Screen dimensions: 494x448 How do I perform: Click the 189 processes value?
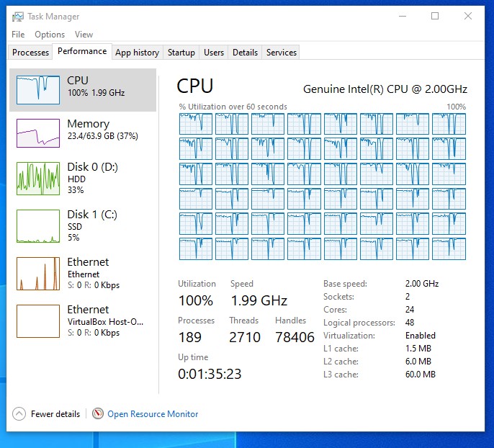click(189, 337)
